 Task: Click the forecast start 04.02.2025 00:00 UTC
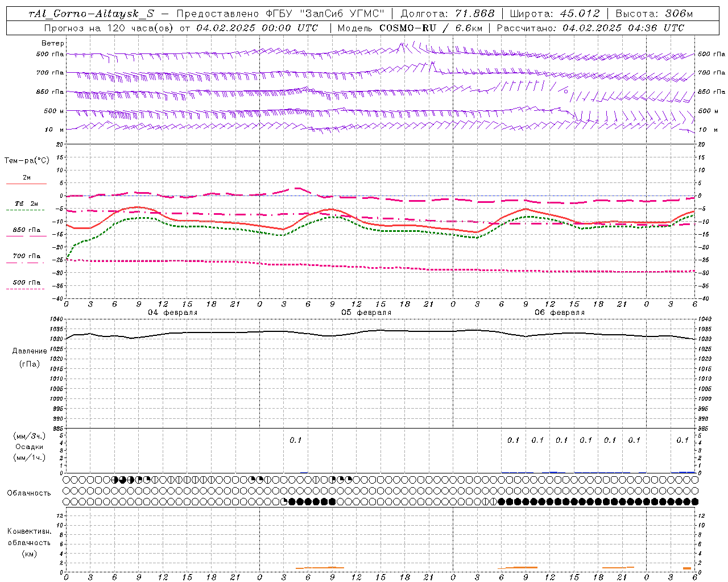click(257, 28)
